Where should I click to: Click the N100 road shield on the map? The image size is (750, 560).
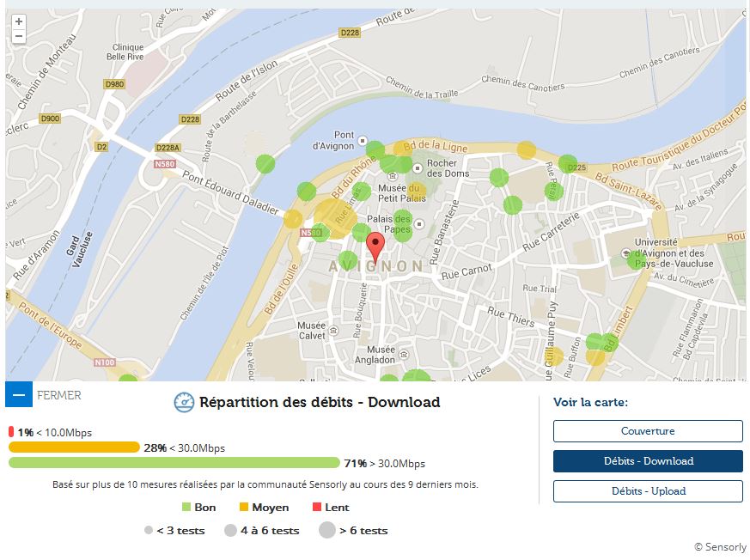(x=104, y=362)
